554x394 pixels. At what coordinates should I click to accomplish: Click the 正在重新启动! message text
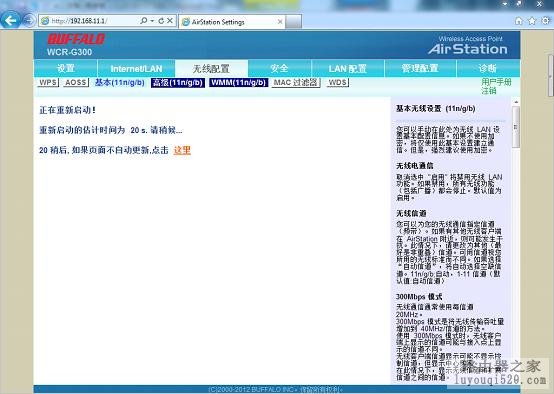pyautogui.click(x=67, y=110)
